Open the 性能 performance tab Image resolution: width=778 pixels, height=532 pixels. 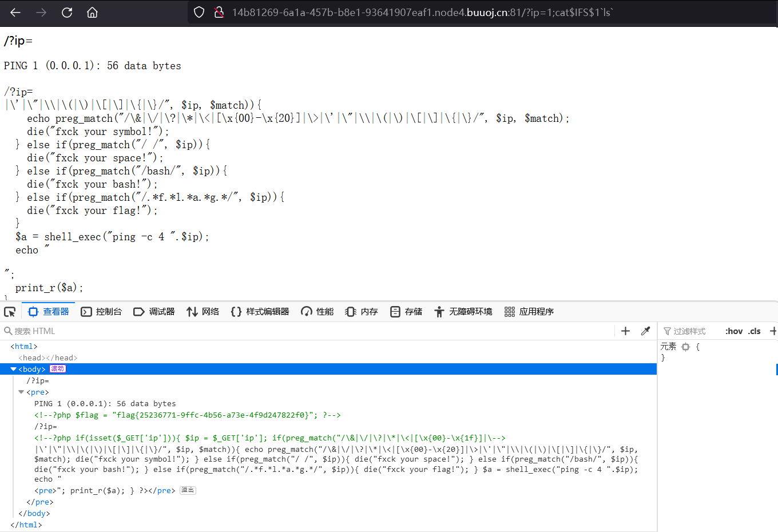pos(317,312)
